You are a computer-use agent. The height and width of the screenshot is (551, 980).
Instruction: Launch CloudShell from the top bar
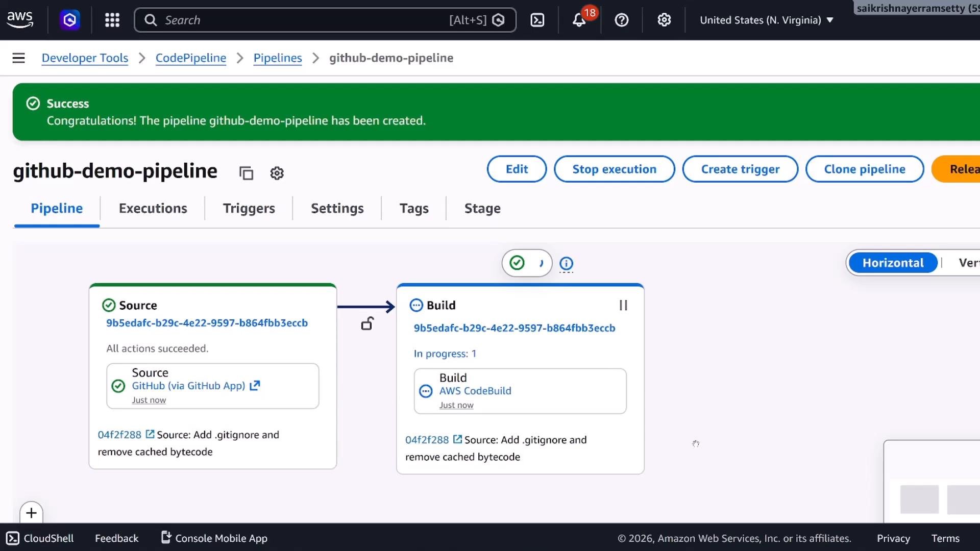537,20
